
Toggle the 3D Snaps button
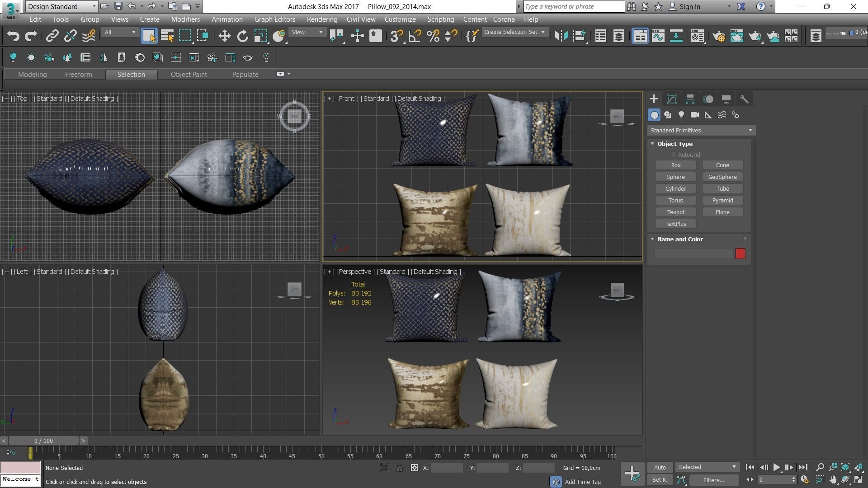(396, 36)
